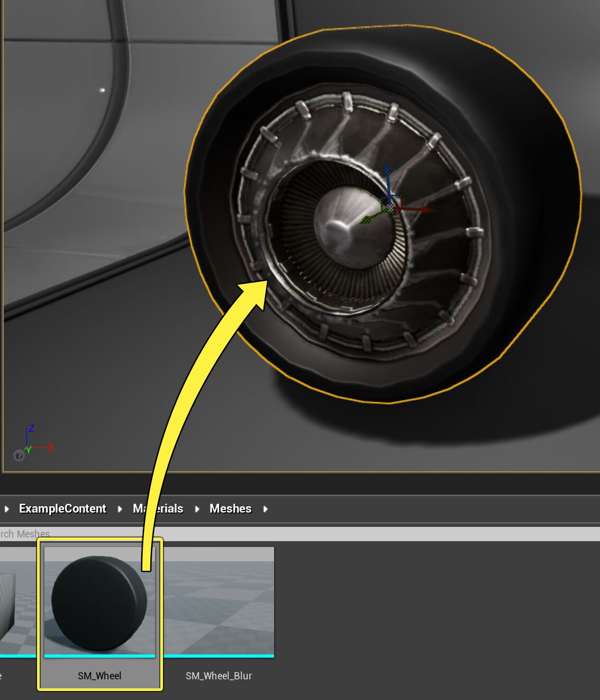Image resolution: width=600 pixels, height=700 pixels.
Task: Click the chevron between ExampleContent and Materials
Action: [120, 509]
